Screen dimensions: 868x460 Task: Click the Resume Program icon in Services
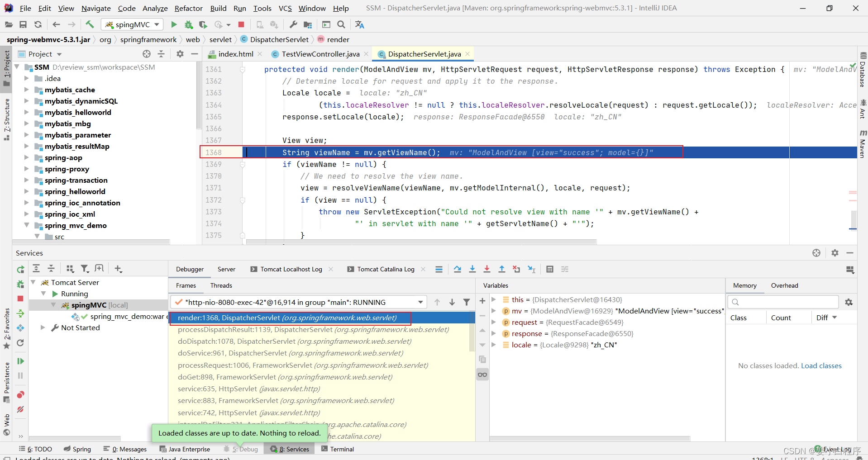[x=20, y=361]
